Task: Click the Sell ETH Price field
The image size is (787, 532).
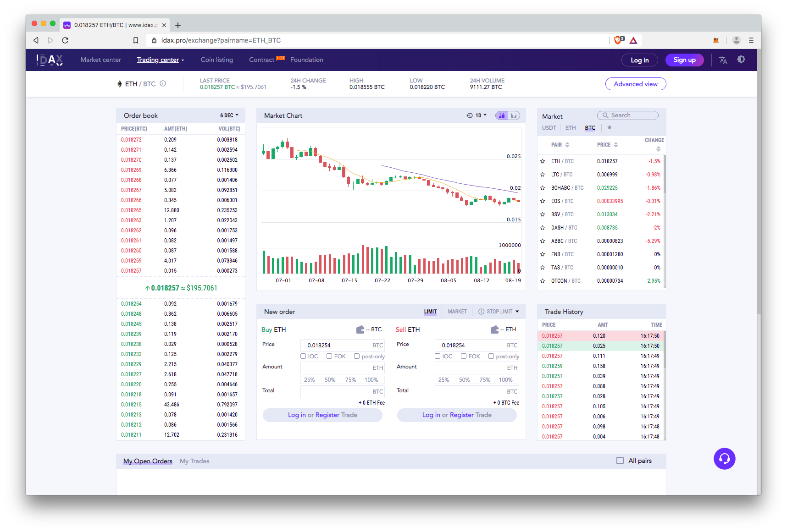Action: [x=477, y=345]
